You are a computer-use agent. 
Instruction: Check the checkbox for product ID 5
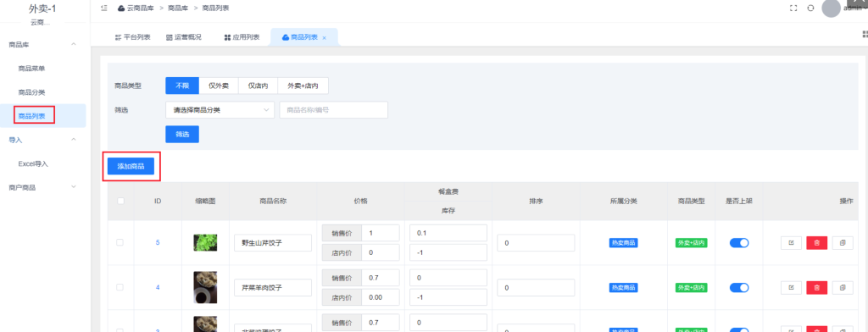coord(120,243)
